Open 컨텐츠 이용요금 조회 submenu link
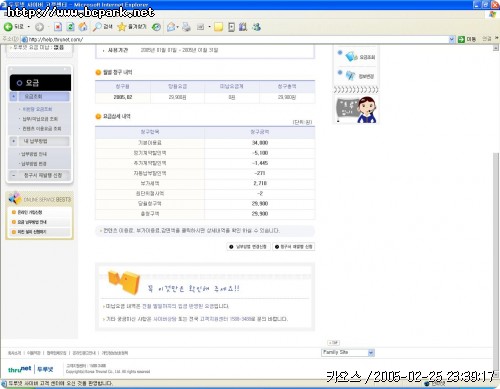500x389 pixels. [41, 128]
